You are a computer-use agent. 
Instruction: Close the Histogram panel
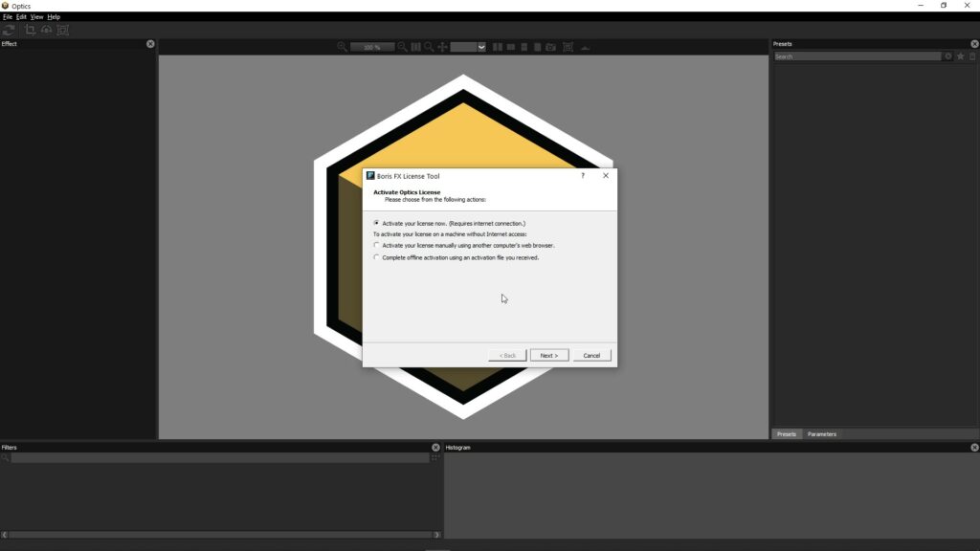pyautogui.click(x=974, y=448)
